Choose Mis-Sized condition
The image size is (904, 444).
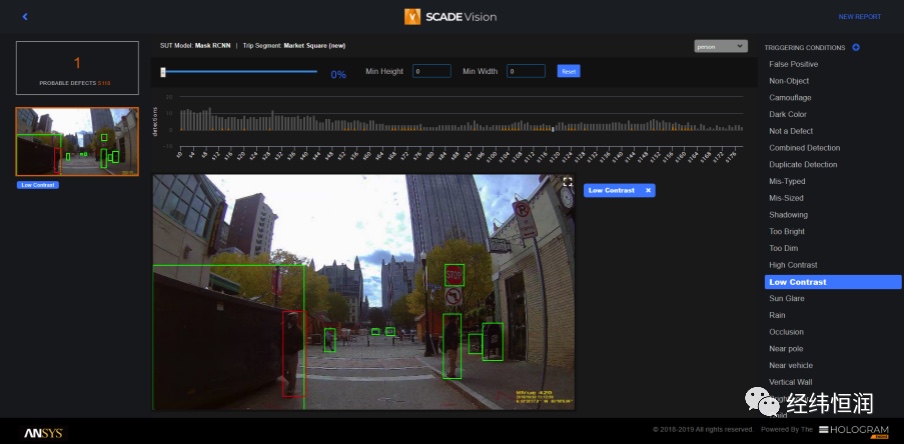tap(786, 198)
